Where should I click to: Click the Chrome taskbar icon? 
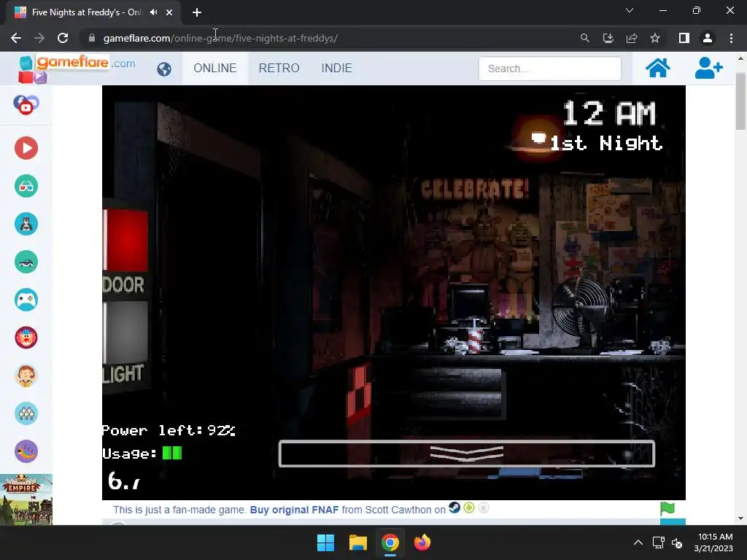click(x=390, y=542)
